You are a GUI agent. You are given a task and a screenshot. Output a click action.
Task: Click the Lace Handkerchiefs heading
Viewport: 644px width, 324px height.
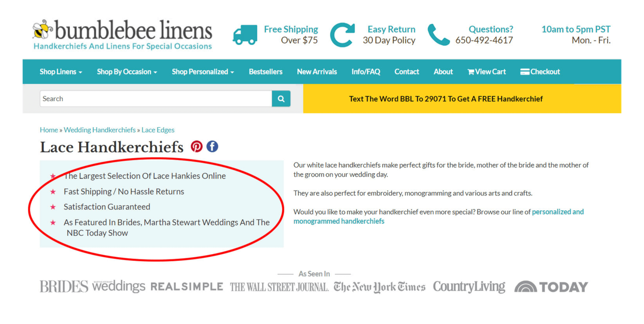(111, 147)
